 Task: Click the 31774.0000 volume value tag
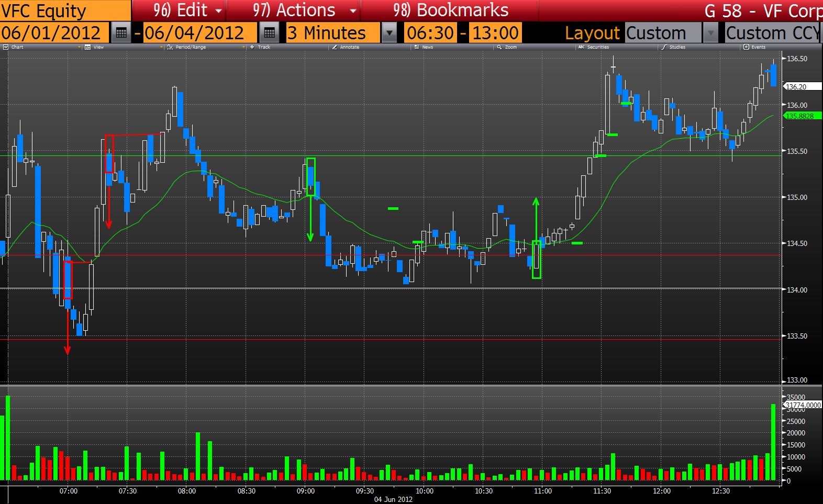pyautogui.click(x=803, y=405)
